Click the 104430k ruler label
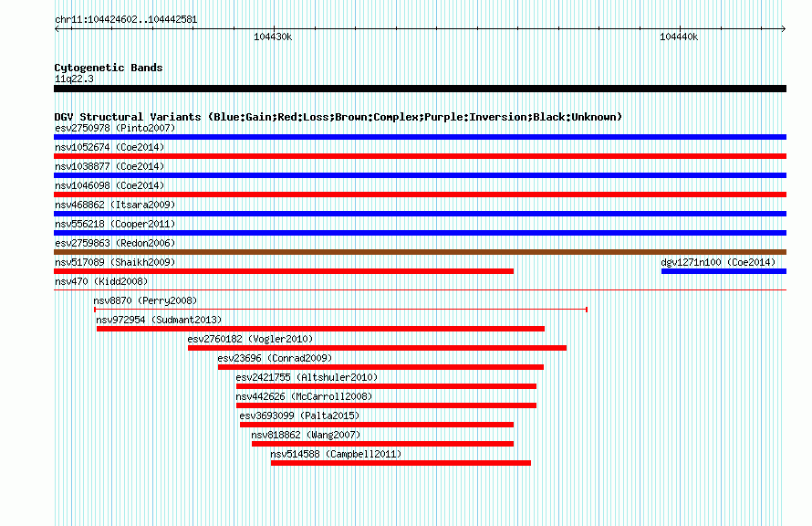 tap(273, 37)
